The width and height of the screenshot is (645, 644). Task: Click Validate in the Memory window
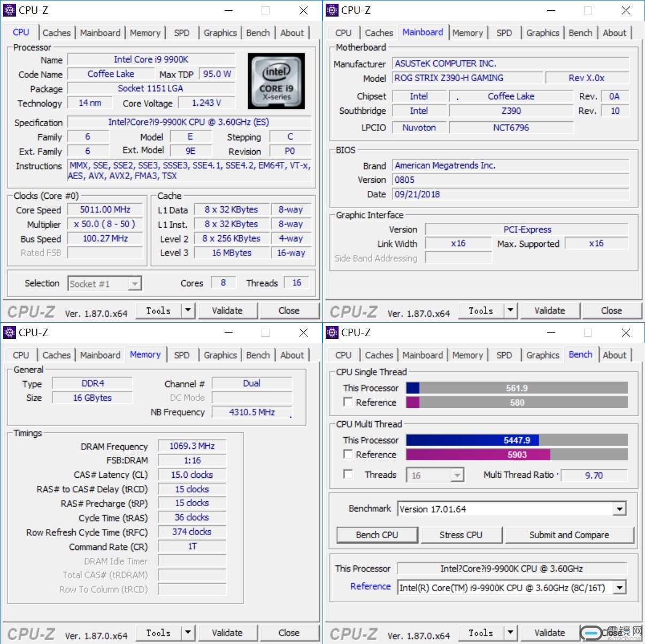pyautogui.click(x=227, y=633)
